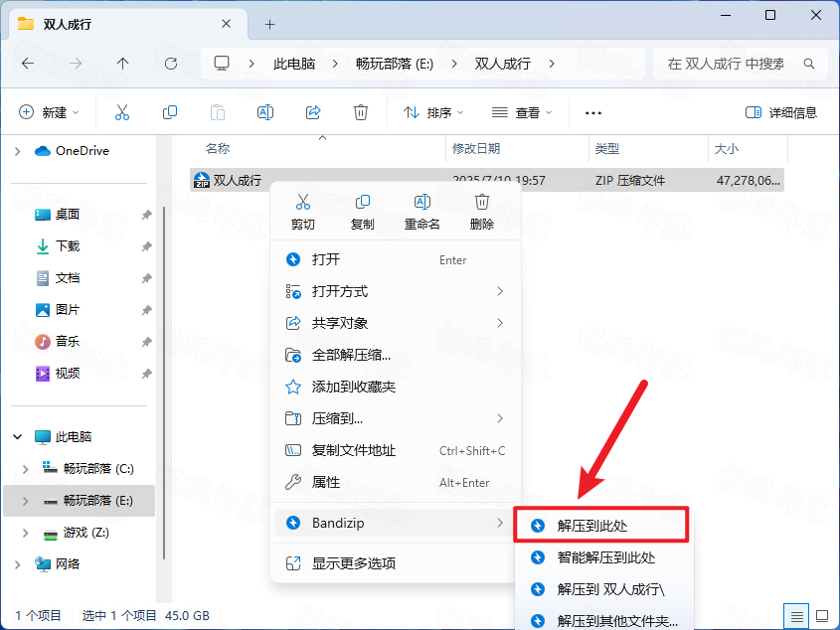Expand the 网络 tree node

point(18,564)
